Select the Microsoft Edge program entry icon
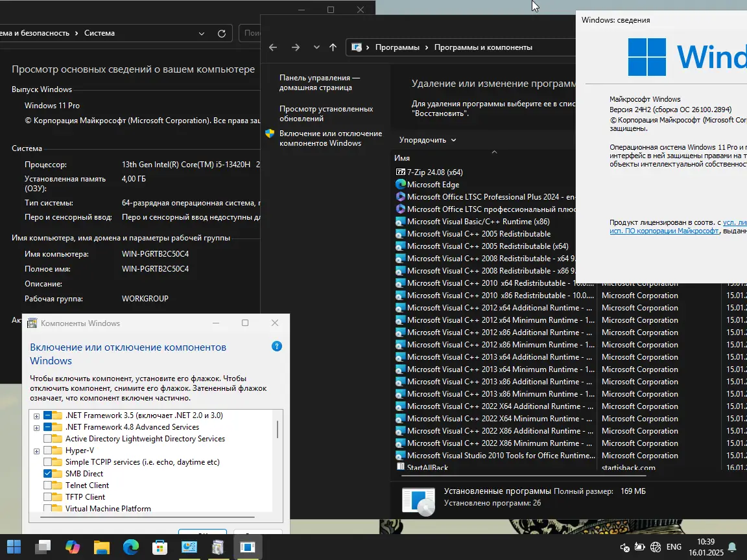This screenshot has width=747, height=560. pos(400,184)
